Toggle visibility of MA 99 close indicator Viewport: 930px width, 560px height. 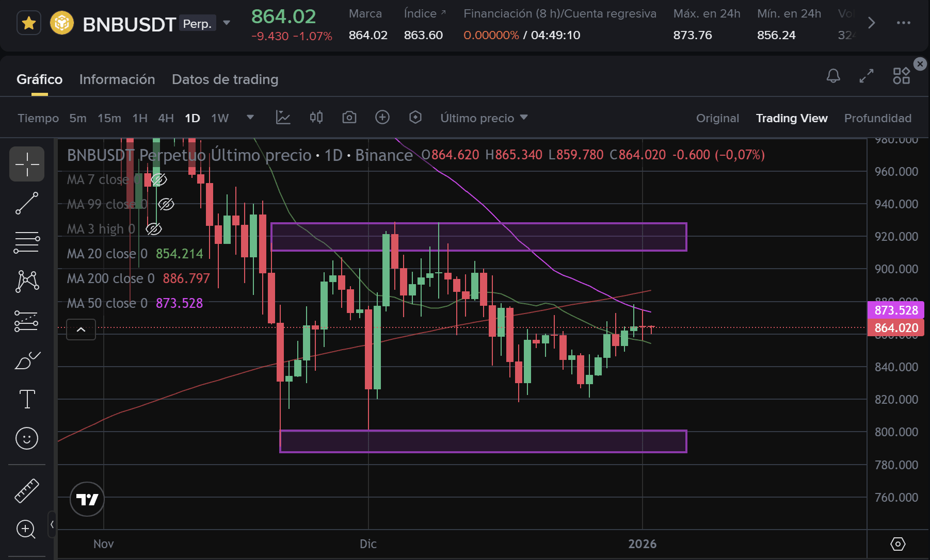tap(166, 204)
